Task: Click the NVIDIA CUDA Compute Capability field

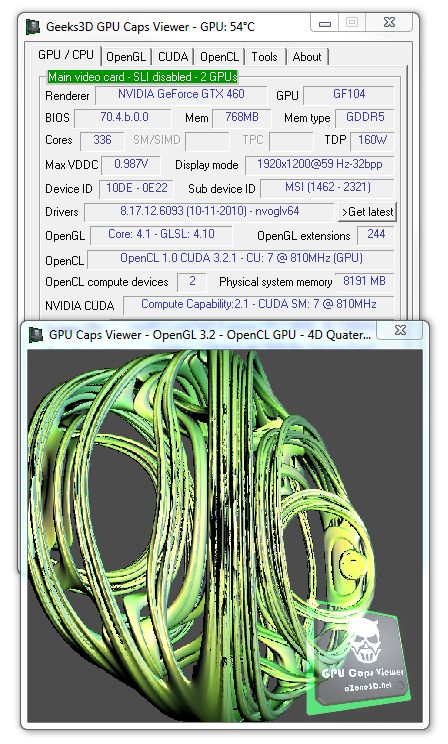Action: (259, 305)
